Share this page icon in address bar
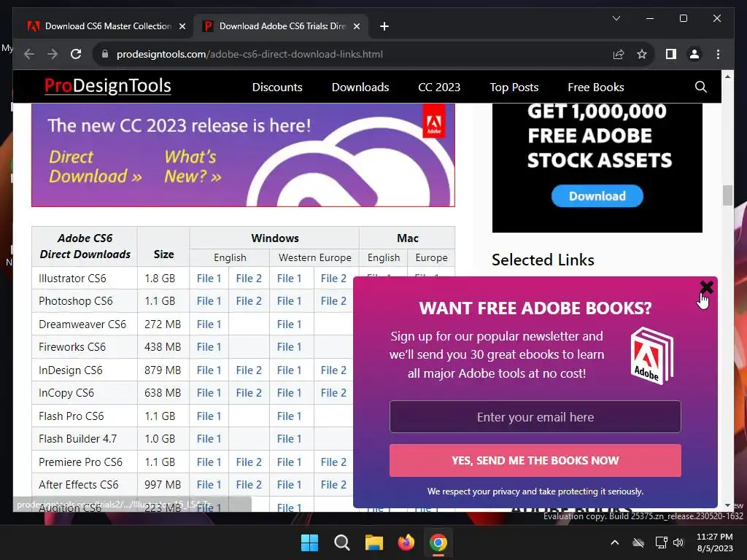This screenshot has height=560, width=747. point(619,54)
